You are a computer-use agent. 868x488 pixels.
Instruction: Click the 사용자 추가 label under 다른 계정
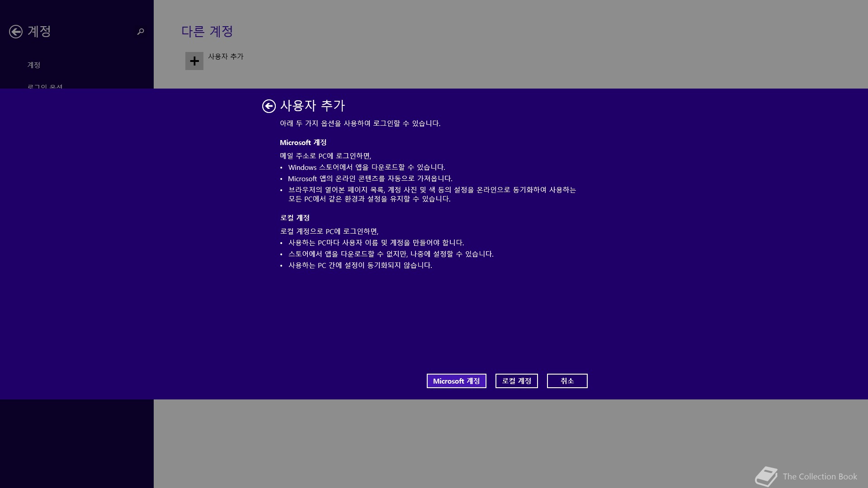click(226, 56)
